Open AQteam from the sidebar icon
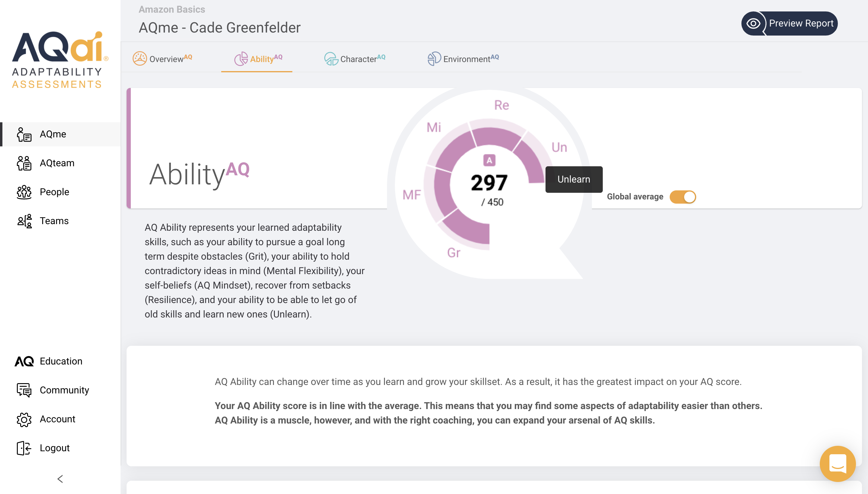This screenshot has height=494, width=868. point(24,163)
